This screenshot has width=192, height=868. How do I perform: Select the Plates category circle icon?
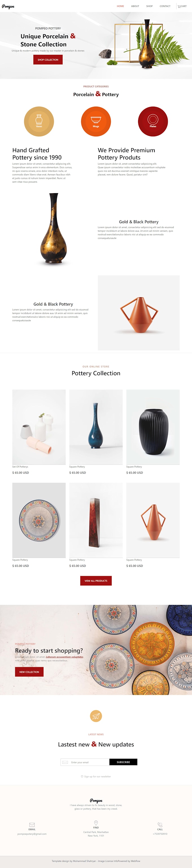[153, 121]
